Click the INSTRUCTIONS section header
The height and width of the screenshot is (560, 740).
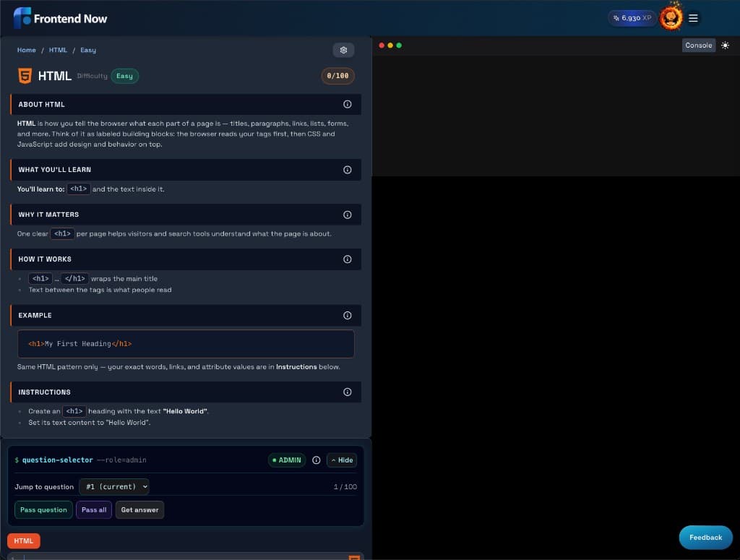pyautogui.click(x=186, y=392)
